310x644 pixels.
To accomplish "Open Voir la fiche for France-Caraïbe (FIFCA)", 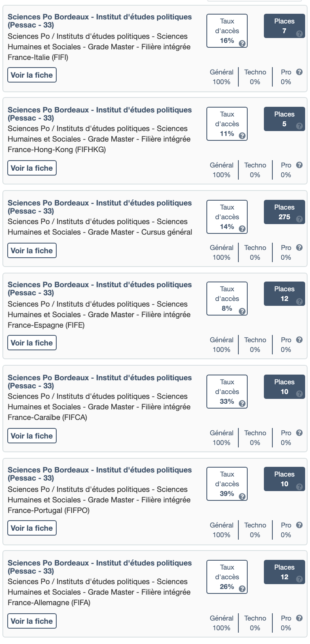I will coord(32,436).
